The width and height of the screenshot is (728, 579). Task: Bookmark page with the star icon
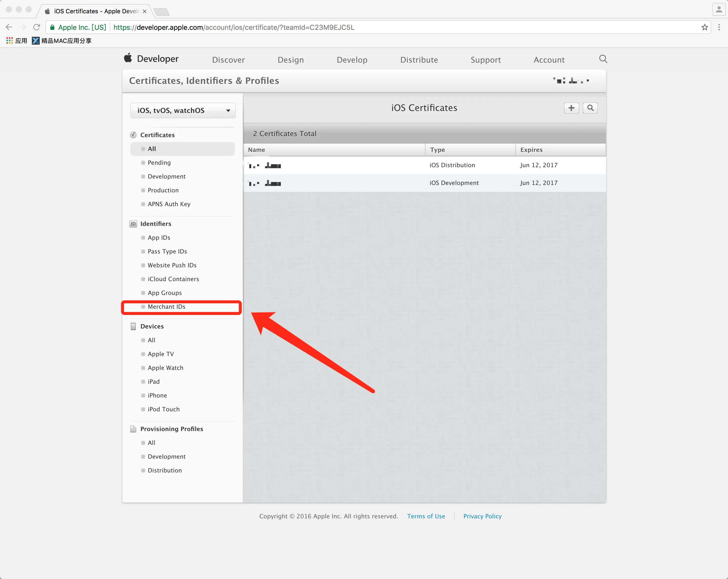pyautogui.click(x=704, y=27)
